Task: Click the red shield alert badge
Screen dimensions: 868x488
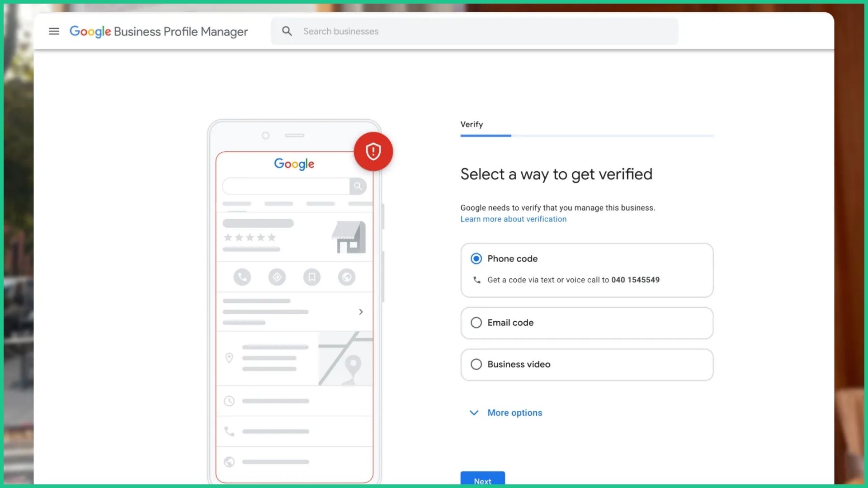Action: tap(373, 151)
